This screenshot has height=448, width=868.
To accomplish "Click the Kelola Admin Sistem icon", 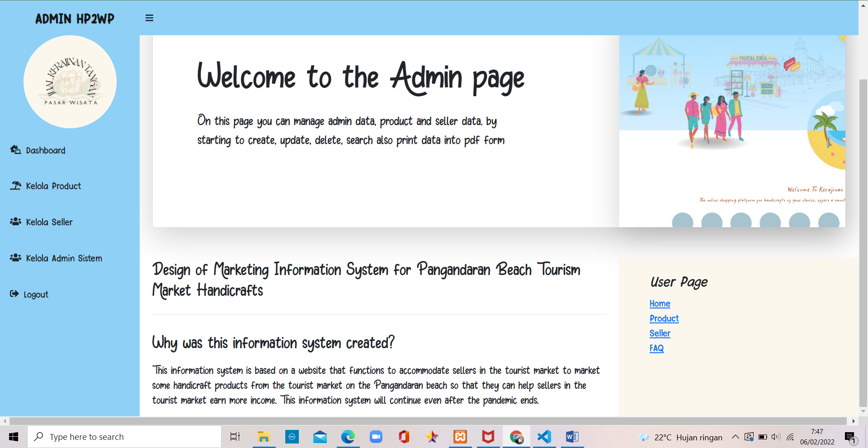I will click(x=15, y=258).
